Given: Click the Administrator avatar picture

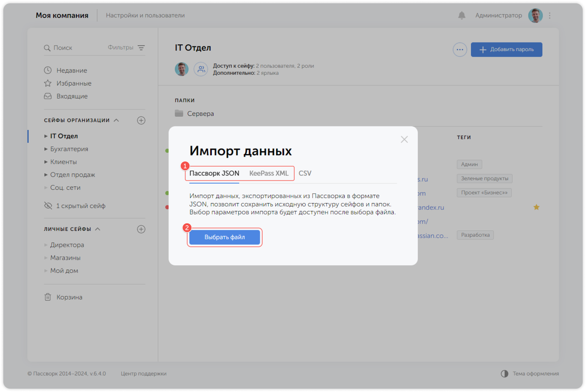Looking at the screenshot, I should [535, 15].
